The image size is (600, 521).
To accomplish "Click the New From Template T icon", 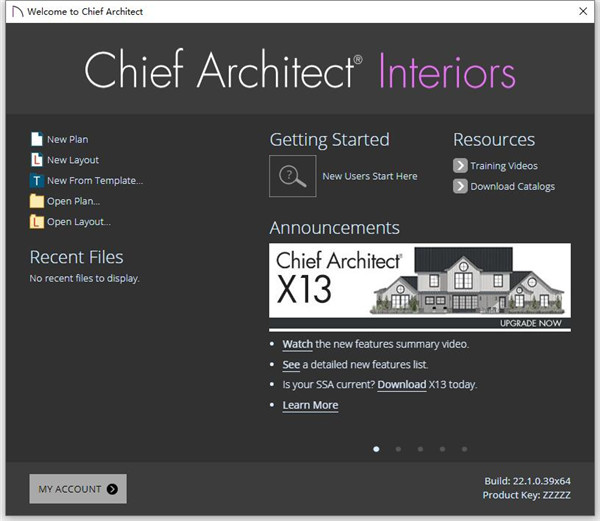I will point(37,180).
